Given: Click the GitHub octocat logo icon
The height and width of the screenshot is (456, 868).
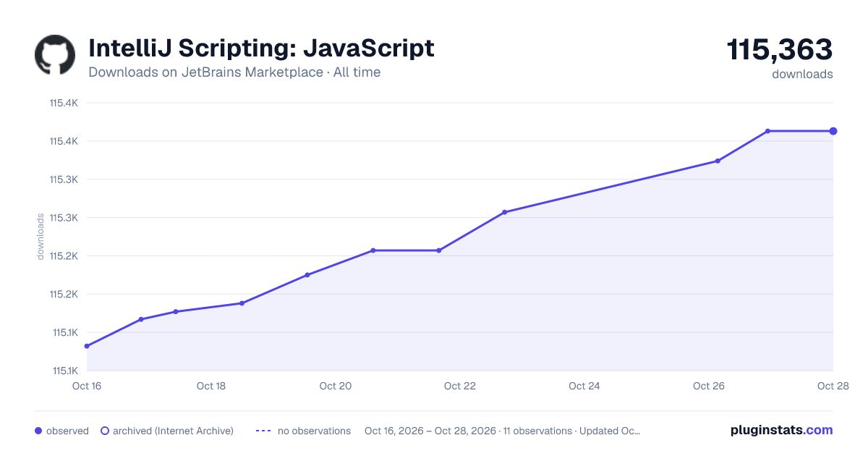Looking at the screenshot, I should click(x=55, y=55).
